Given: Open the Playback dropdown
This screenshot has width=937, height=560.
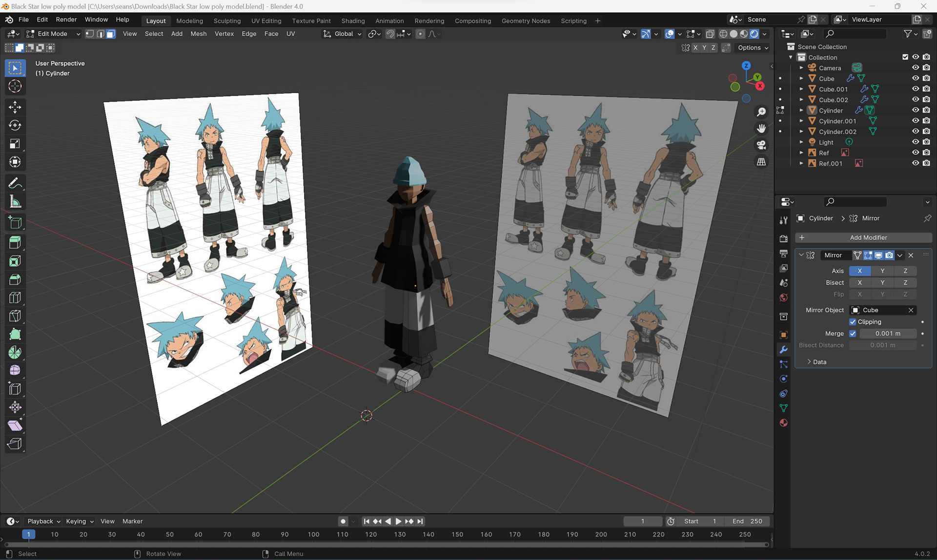Looking at the screenshot, I should [43, 521].
